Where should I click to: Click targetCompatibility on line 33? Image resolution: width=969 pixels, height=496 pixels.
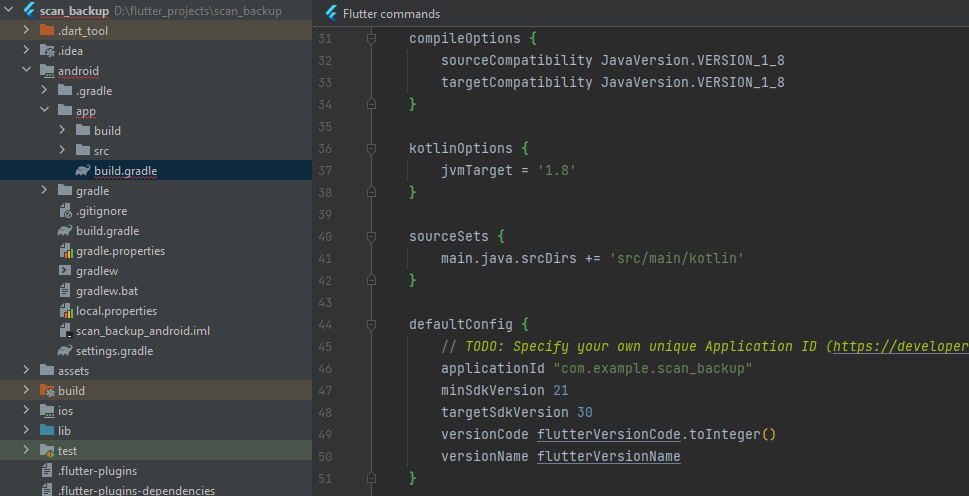517,82
